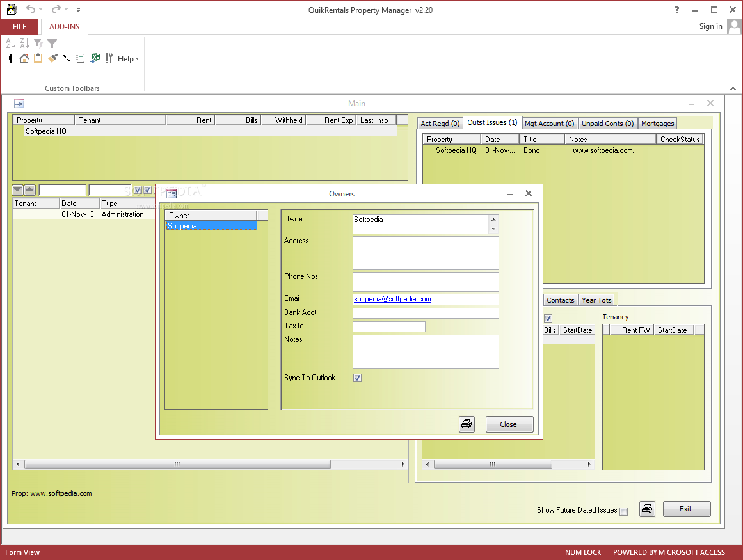The height and width of the screenshot is (560, 743).
Task: Click into the owner Notes field
Action: (x=426, y=351)
